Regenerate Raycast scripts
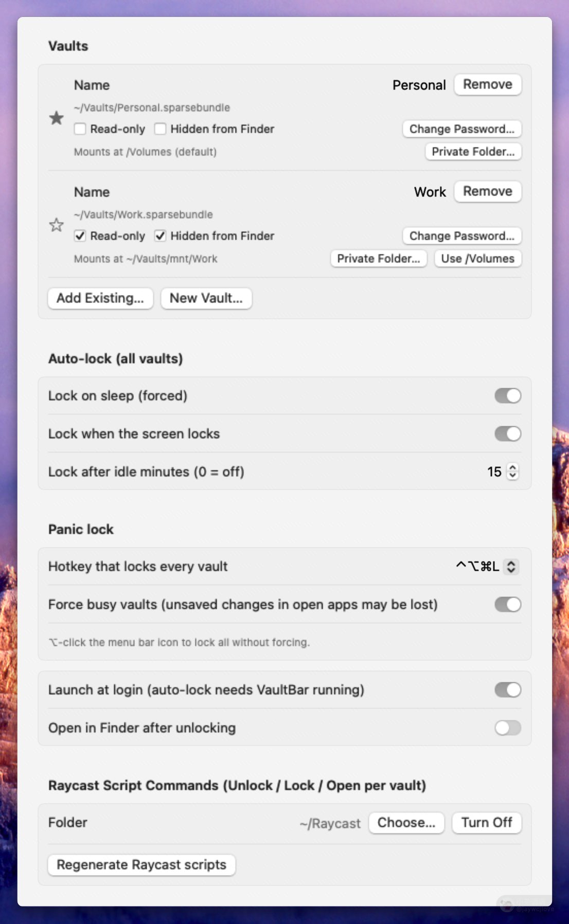Screen dimensions: 569x924 (141, 865)
